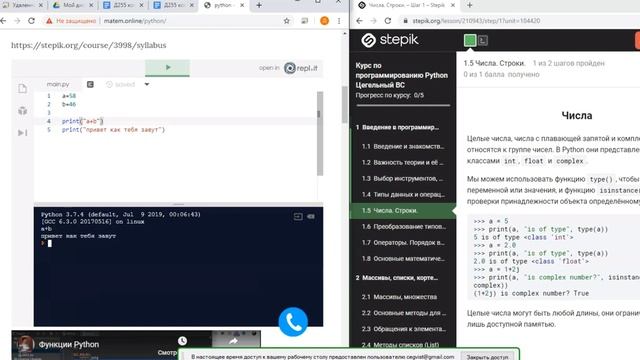
Task: Open lesson '1.7 Операторы. Порядок в...'
Action: click(x=402, y=242)
